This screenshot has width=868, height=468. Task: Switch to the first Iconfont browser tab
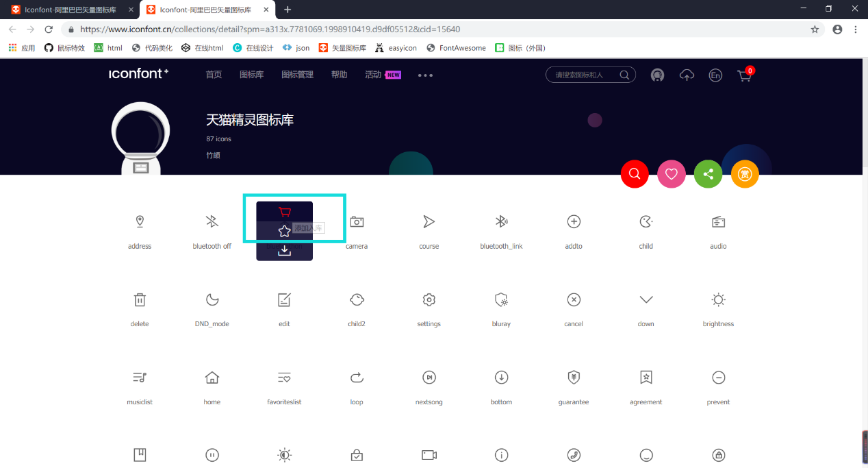pos(71,10)
